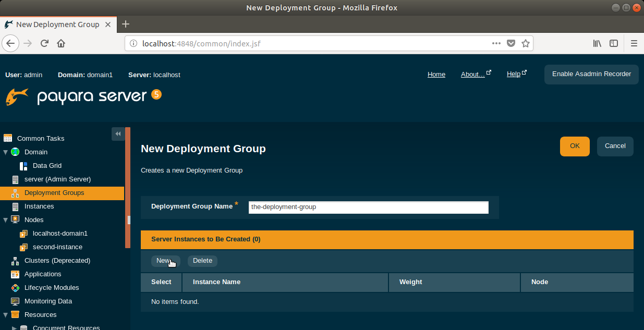Open a new browser tab
644x330 pixels.
coord(126,24)
